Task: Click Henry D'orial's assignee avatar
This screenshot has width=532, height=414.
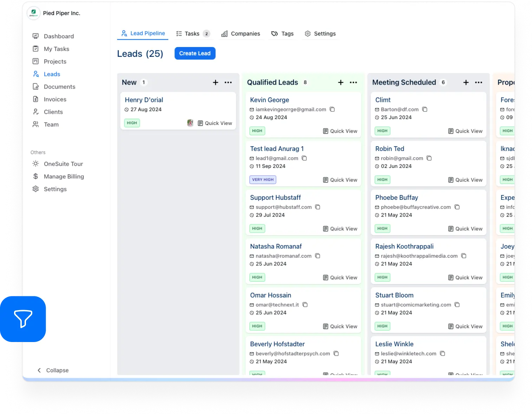Action: (x=190, y=123)
